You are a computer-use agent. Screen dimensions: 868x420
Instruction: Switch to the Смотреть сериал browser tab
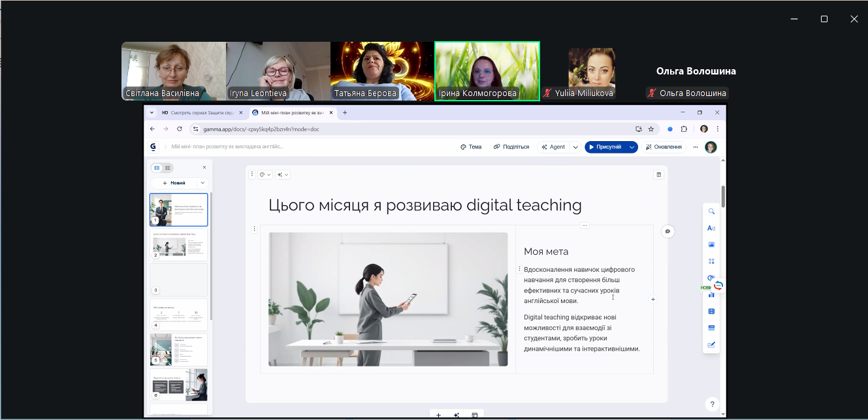[196, 113]
